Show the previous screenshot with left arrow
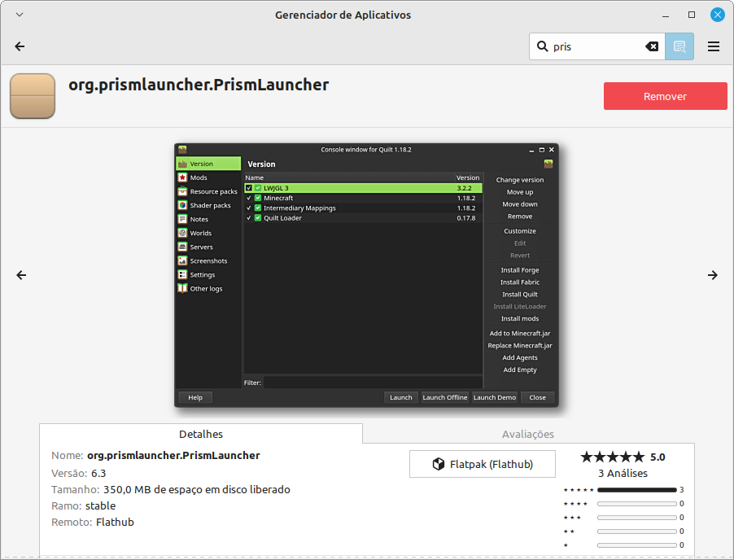This screenshot has height=560, width=734. point(21,275)
